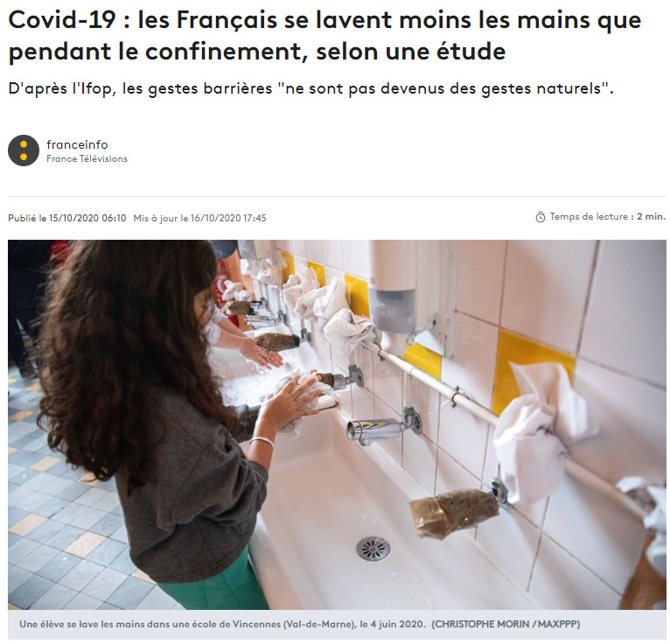Image resolution: width=670 pixels, height=644 pixels.
Task: Click the Mis à jour le 16/10/2020 timestamp
Action: 199,218
